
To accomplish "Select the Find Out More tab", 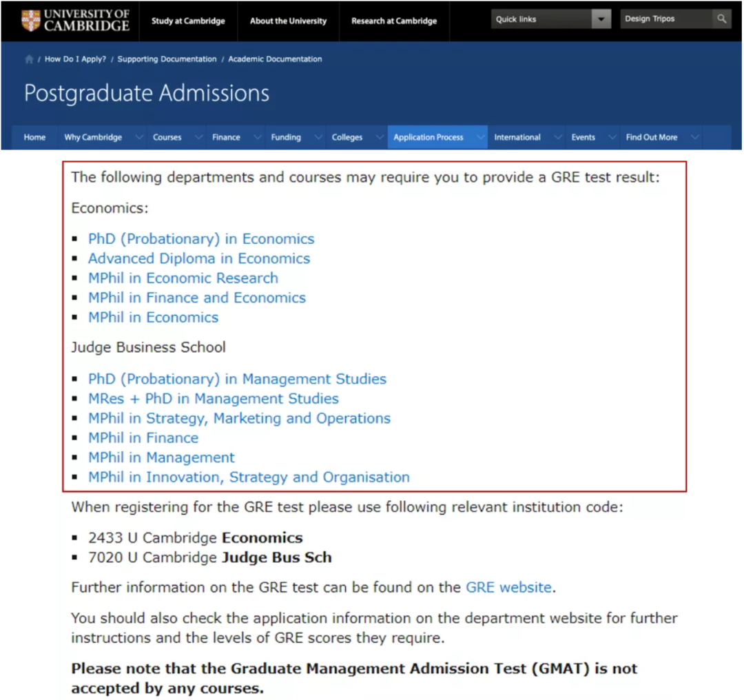I will [652, 137].
